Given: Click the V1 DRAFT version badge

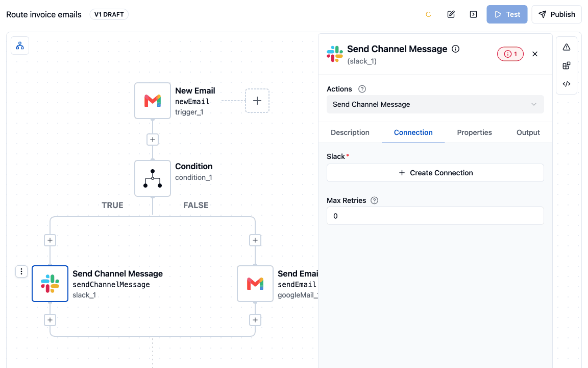Looking at the screenshot, I should click(109, 14).
